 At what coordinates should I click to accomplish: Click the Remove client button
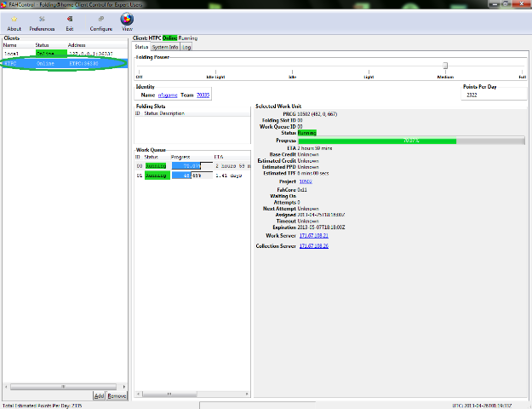pyautogui.click(x=117, y=395)
